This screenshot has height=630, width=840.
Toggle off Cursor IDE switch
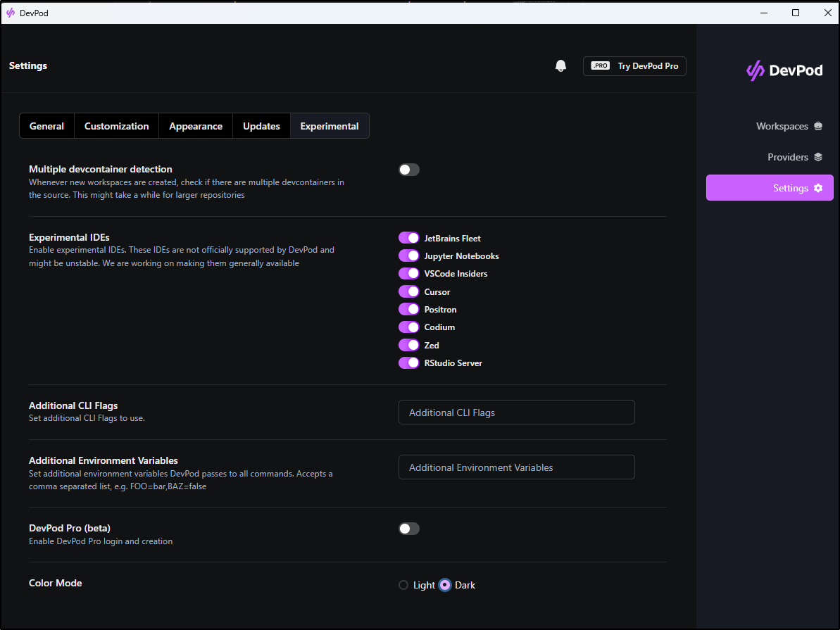point(409,291)
